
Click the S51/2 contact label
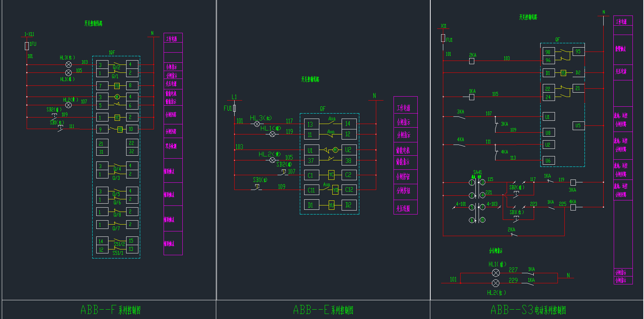[x=119, y=244]
